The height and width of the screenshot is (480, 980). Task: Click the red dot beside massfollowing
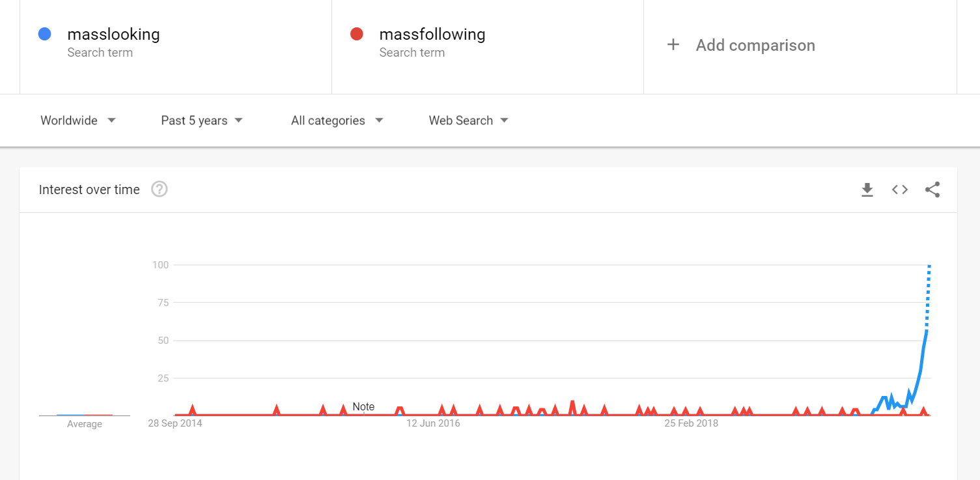357,34
